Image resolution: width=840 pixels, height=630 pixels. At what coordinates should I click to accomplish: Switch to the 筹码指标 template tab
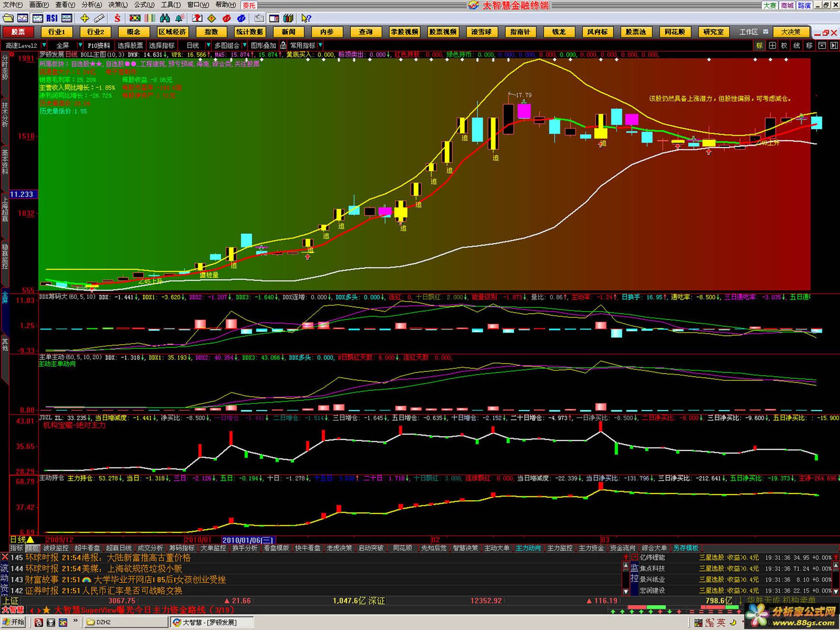[x=182, y=548]
